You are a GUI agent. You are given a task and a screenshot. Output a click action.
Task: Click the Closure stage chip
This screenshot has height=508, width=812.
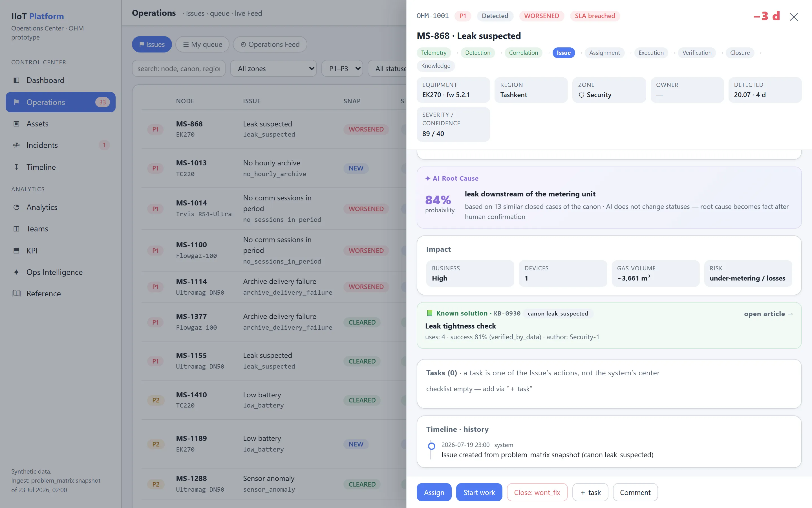(x=740, y=53)
